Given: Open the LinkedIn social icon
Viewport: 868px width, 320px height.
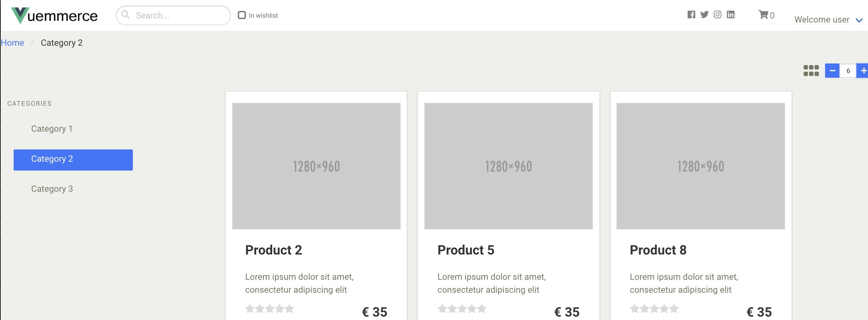Looking at the screenshot, I should click(x=731, y=15).
